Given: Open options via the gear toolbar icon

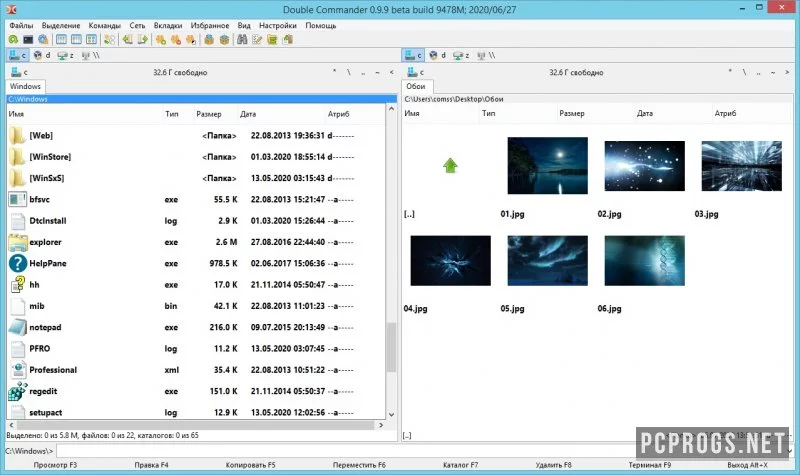Looking at the screenshot, I should point(43,39).
